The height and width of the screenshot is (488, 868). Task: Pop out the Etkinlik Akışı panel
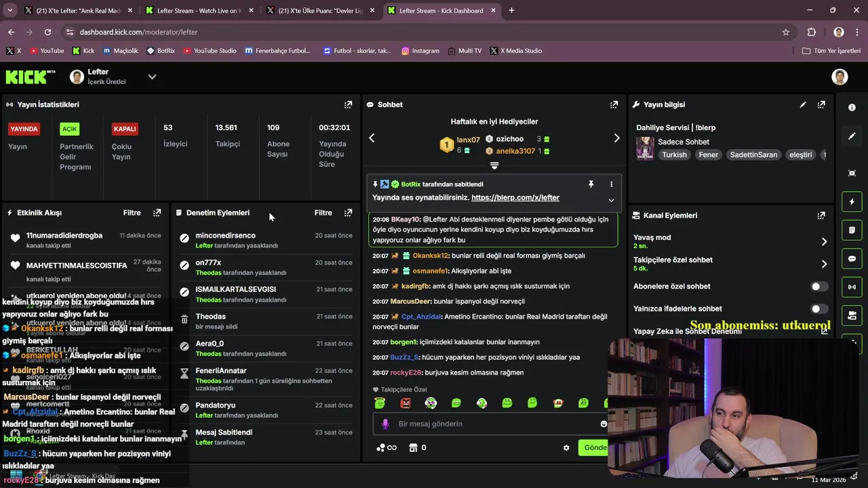pyautogui.click(x=157, y=213)
